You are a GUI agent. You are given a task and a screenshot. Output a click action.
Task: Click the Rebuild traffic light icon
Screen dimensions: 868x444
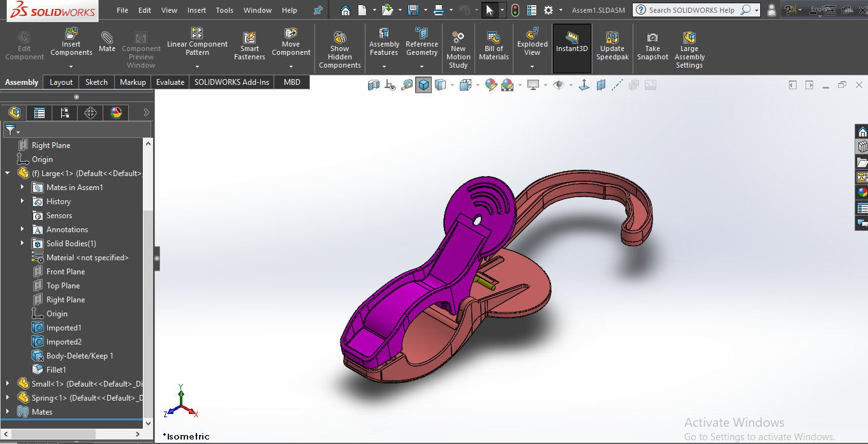(x=515, y=10)
